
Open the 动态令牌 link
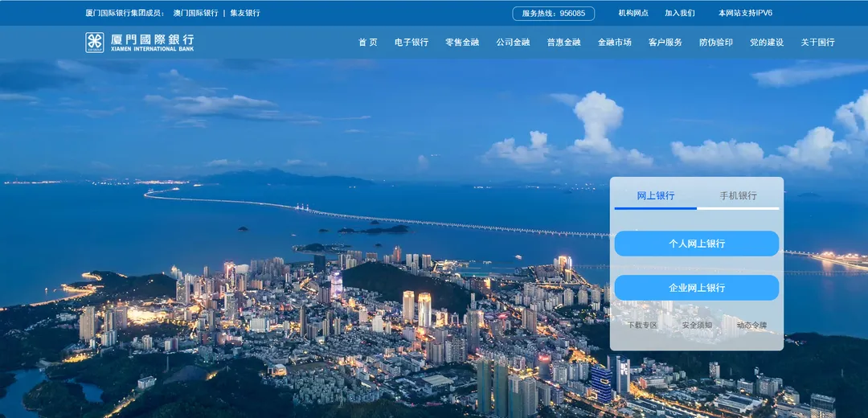751,325
